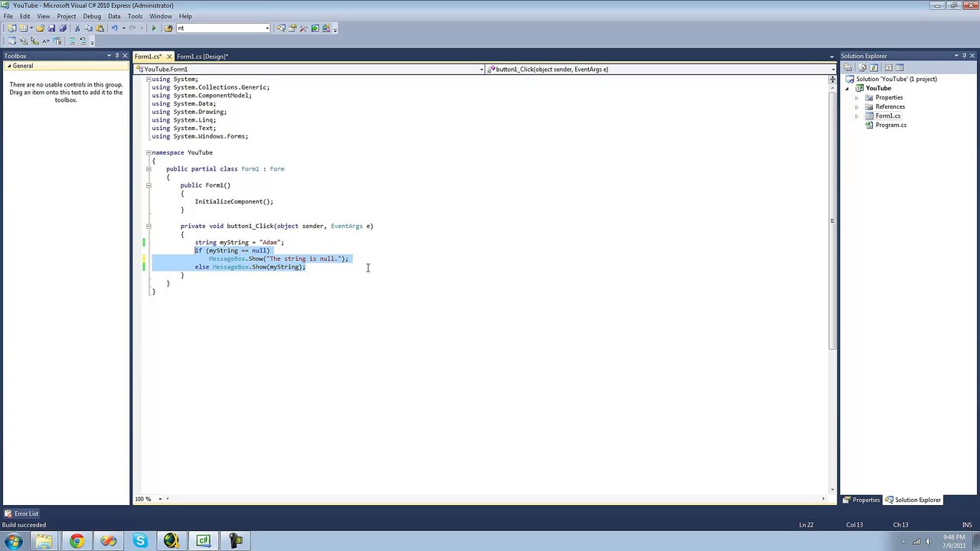Cut selection with the scissors icon

coord(77,28)
